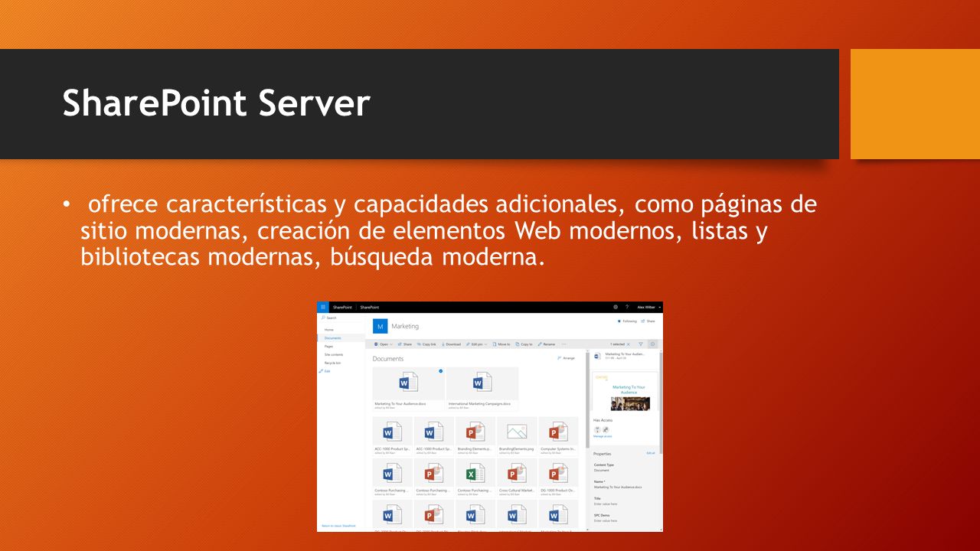Click Share in the command bar

tap(405, 344)
